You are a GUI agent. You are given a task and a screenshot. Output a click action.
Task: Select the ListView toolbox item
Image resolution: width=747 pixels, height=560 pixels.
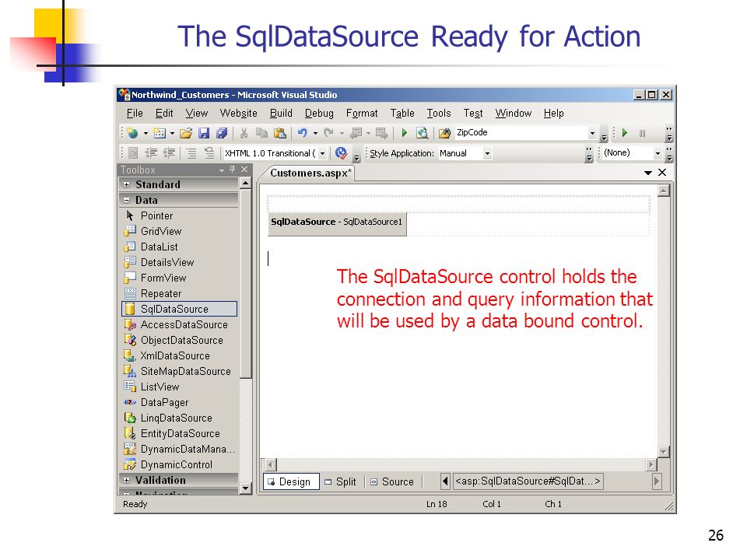coord(180,387)
